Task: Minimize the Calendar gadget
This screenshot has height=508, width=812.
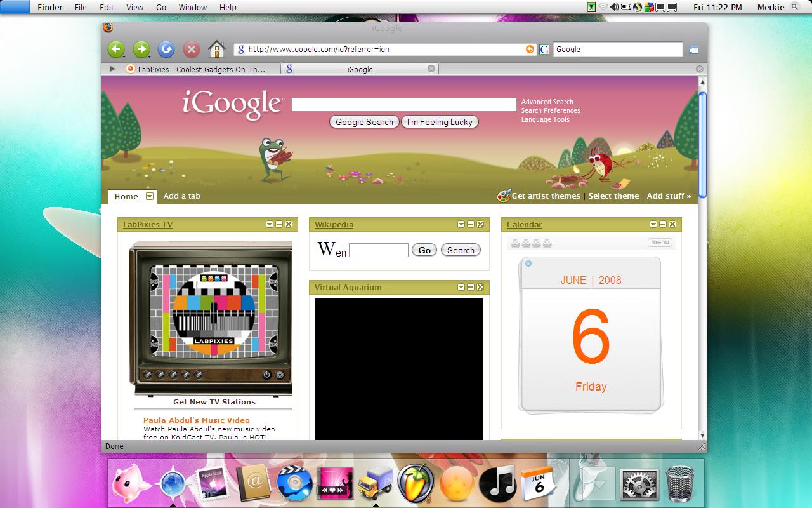Action: coord(663,224)
